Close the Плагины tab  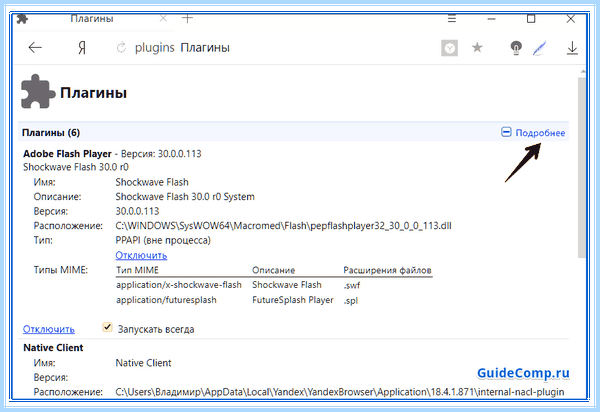click(163, 18)
